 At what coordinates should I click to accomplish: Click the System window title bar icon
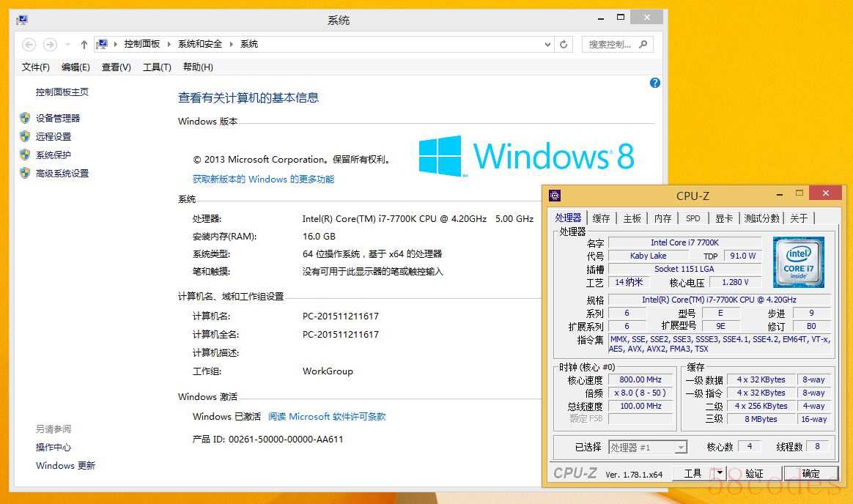pyautogui.click(x=22, y=20)
